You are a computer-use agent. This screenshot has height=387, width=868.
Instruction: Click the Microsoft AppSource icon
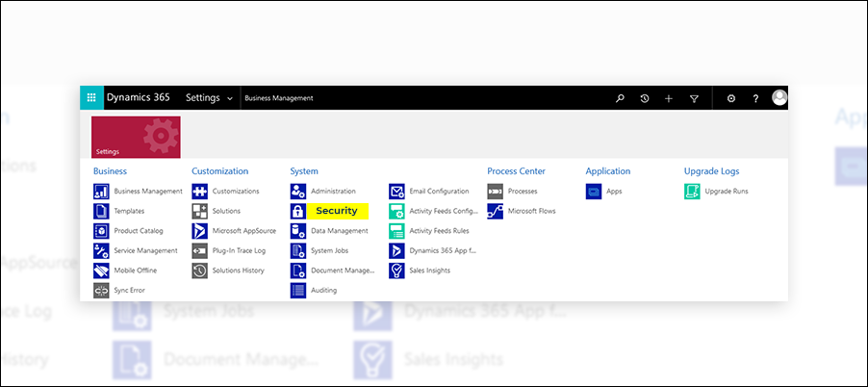pos(200,231)
